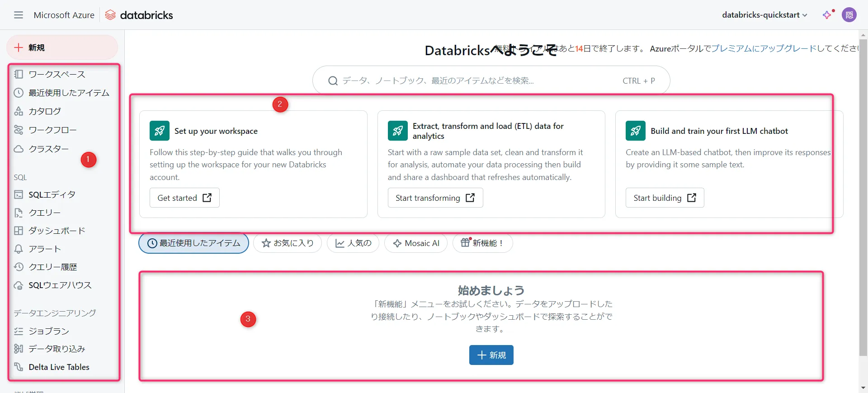Click the Microsoft Azure label

64,15
